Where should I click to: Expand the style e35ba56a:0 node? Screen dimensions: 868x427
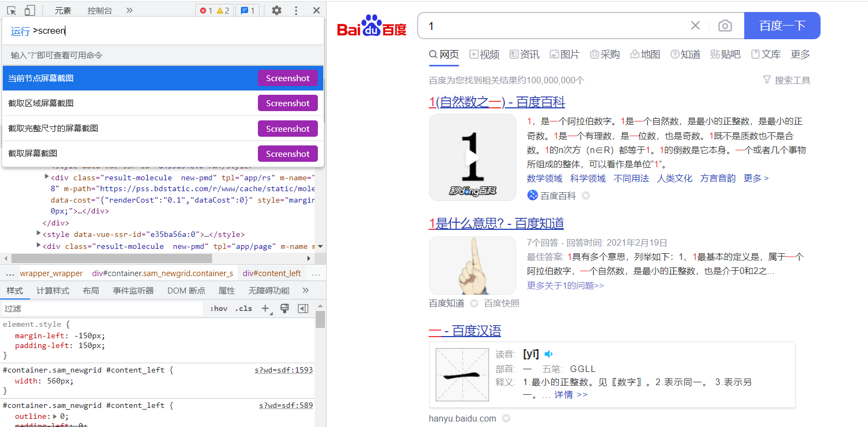coord(38,233)
